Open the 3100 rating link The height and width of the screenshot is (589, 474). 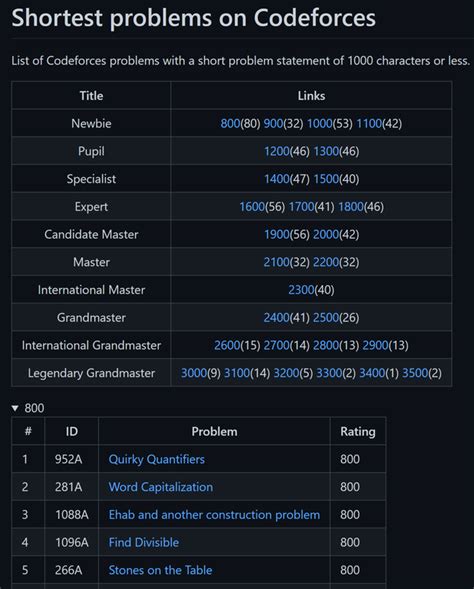(x=237, y=373)
